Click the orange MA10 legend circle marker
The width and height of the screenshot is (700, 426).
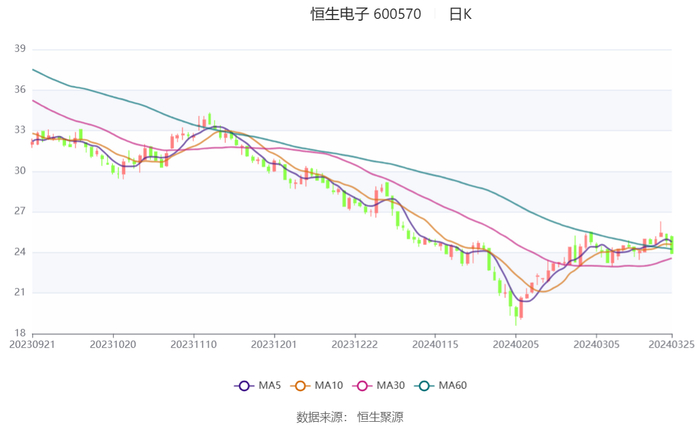(300, 385)
